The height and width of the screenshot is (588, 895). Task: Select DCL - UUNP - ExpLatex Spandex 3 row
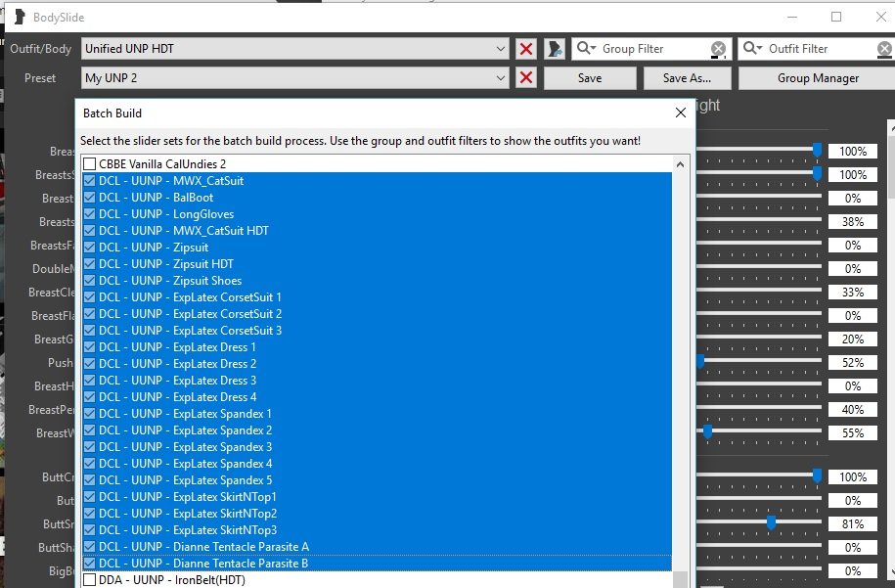[377, 447]
